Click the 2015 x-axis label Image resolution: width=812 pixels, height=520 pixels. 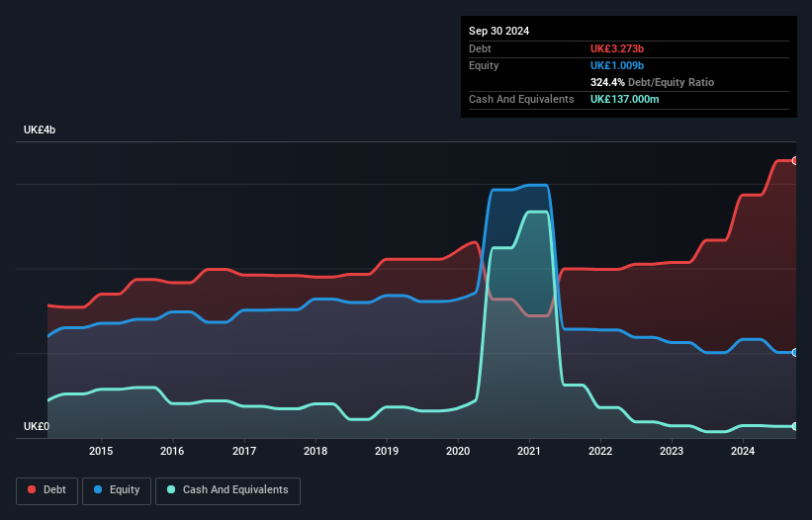(x=101, y=451)
